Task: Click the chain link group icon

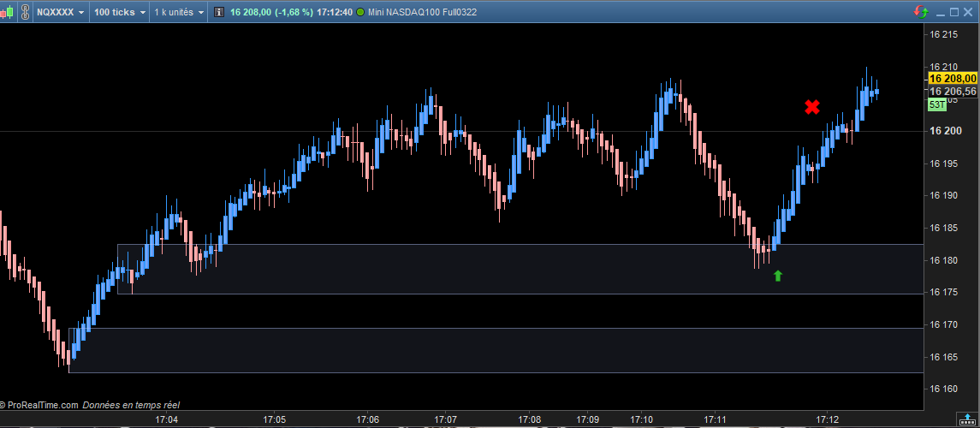Action: click(x=24, y=12)
